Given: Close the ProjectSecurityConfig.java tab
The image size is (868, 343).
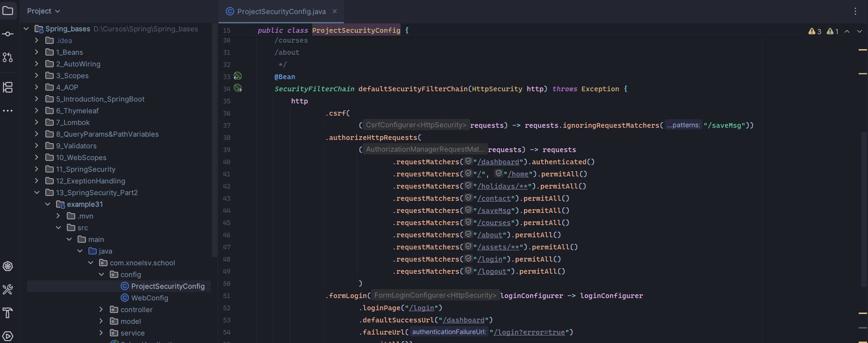Looking at the screenshot, I should (335, 12).
